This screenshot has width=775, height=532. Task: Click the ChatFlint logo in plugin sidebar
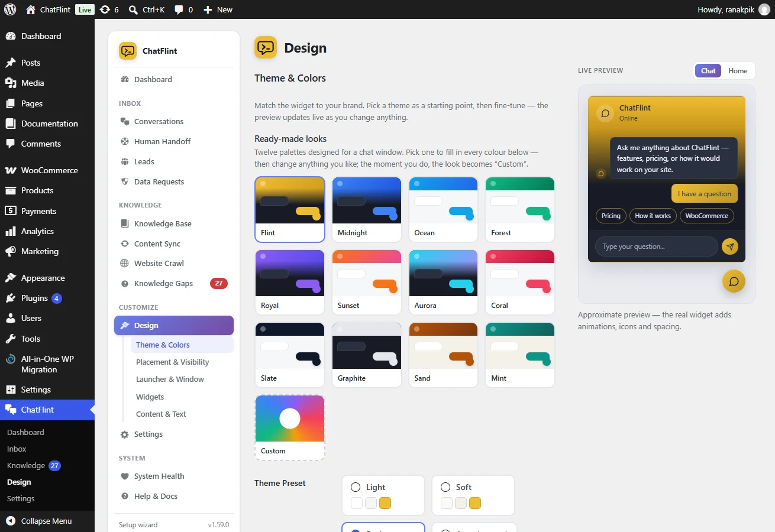pos(128,51)
